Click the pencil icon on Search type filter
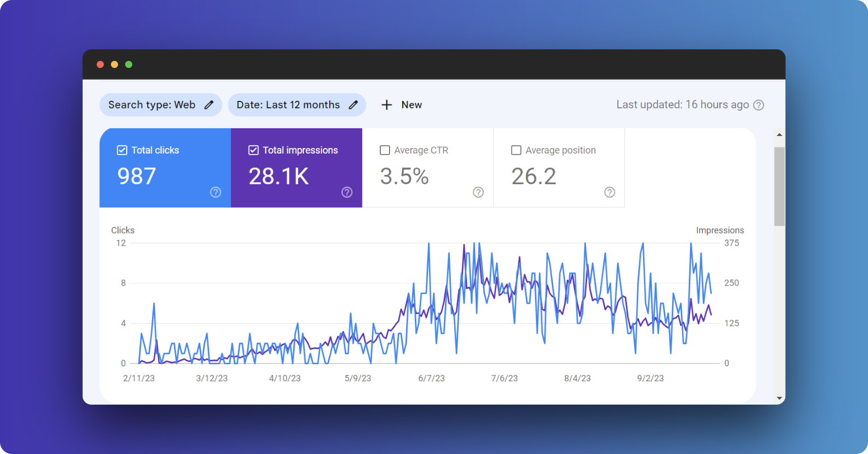868x454 pixels. point(209,105)
